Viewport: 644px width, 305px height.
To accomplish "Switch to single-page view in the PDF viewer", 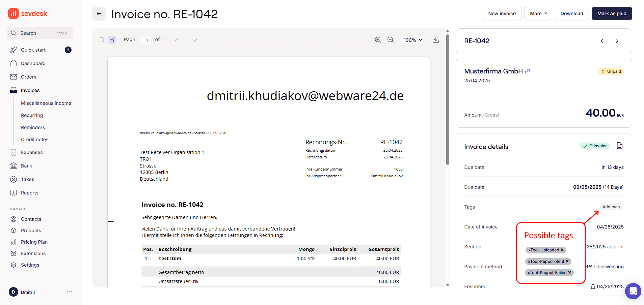I will pyautogui.click(x=102, y=39).
